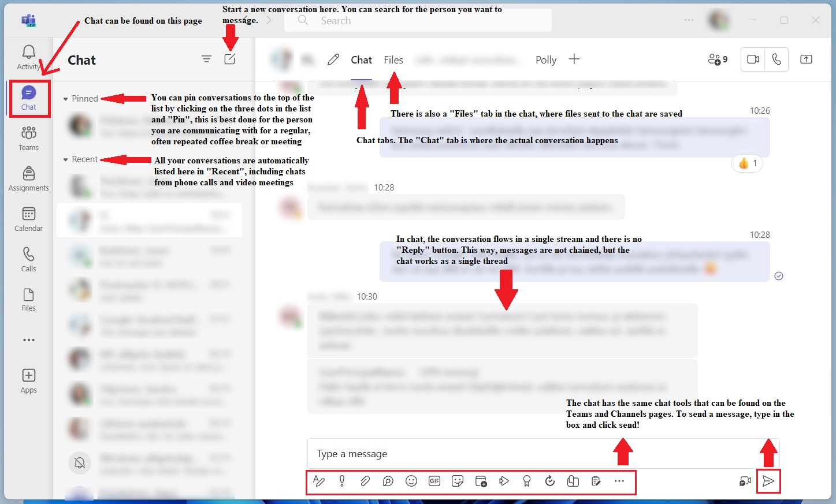
Task: Start a video call
Action: [x=753, y=59]
